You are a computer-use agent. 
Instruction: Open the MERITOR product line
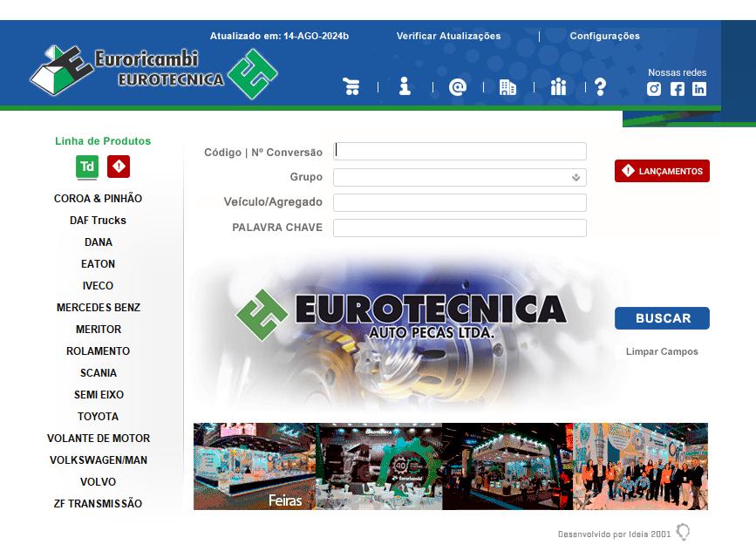click(x=98, y=329)
